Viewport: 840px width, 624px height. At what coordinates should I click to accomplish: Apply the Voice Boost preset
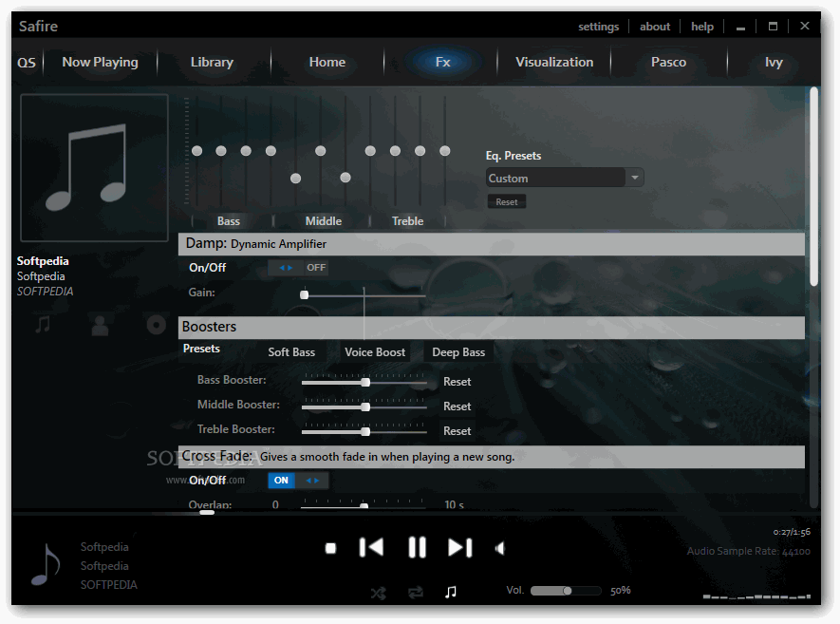click(x=375, y=352)
